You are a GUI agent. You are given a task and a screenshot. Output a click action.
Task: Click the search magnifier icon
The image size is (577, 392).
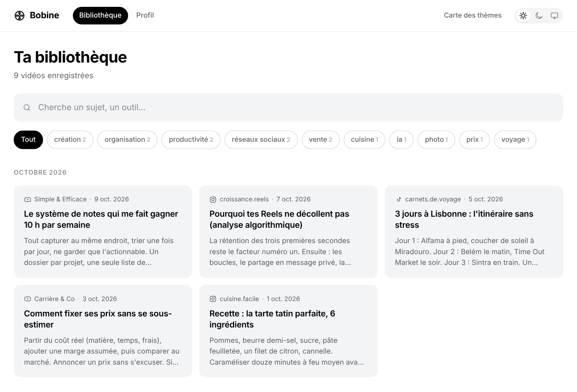click(x=27, y=108)
